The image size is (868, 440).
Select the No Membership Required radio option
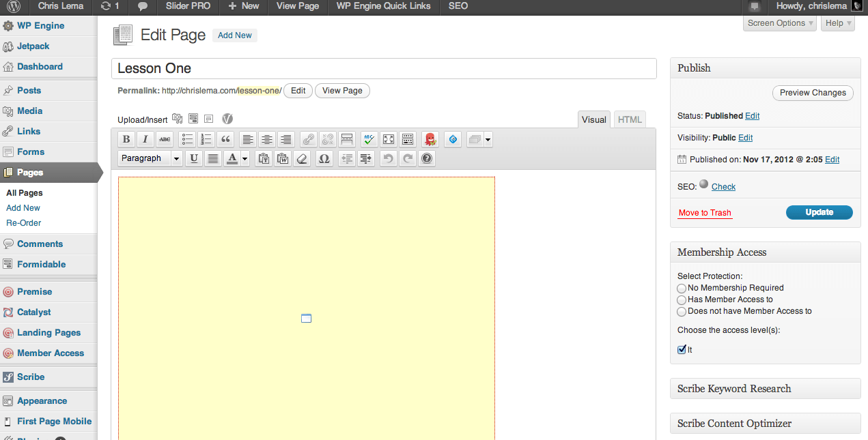682,289
